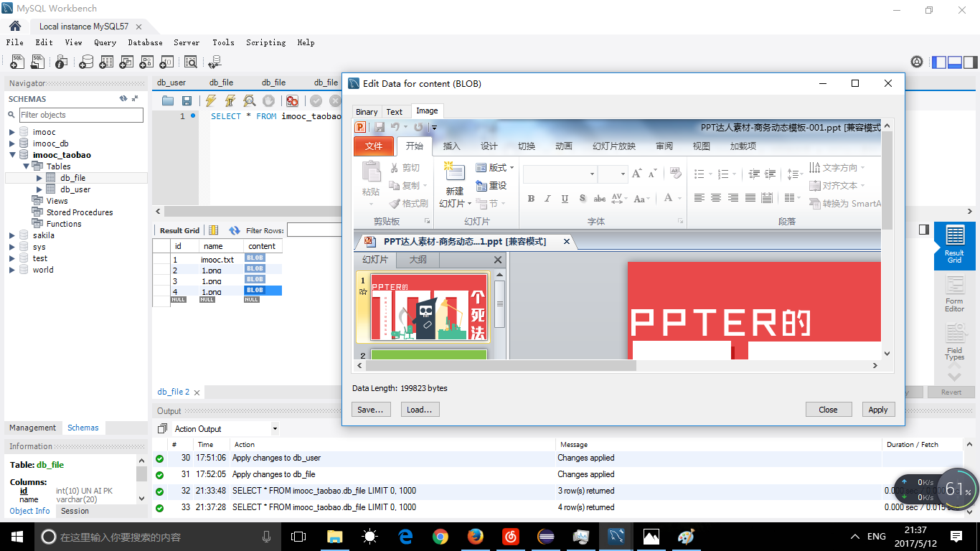Image resolution: width=980 pixels, height=551 pixels.
Task: Select the Result Grid view panel icon
Action: click(x=954, y=245)
